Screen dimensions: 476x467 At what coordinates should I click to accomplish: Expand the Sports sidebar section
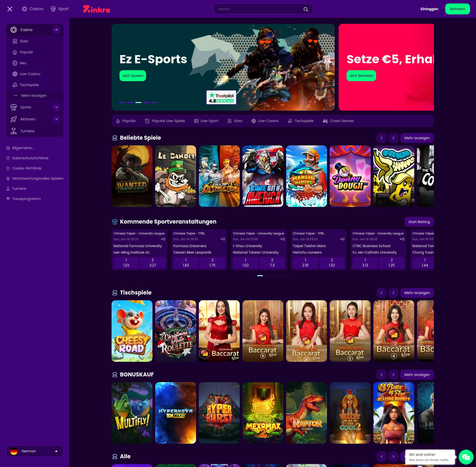[x=56, y=107]
